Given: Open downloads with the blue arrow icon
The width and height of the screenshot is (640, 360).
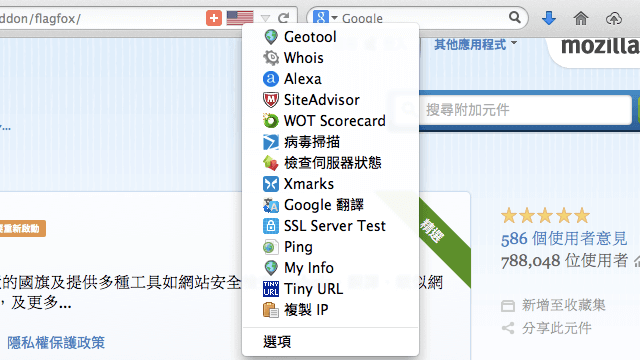Looking at the screenshot, I should [x=549, y=18].
